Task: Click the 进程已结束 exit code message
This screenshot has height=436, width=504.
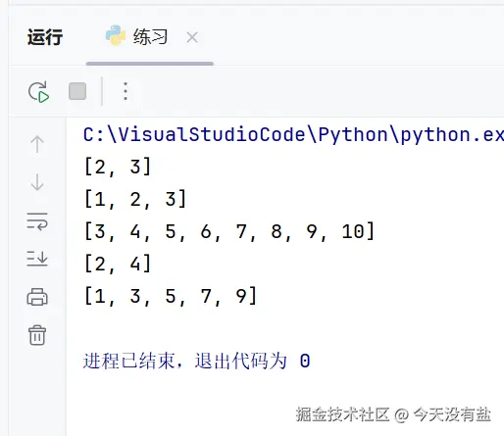Action: coord(197,361)
